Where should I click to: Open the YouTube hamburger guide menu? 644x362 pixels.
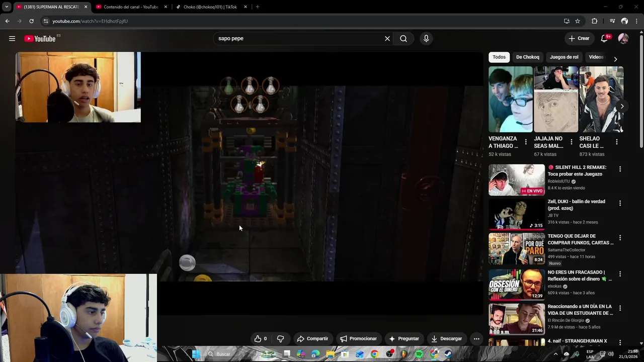click(x=12, y=39)
